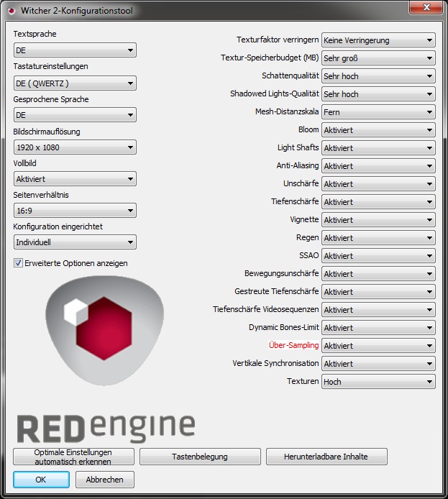Screen dimensions: 448x499
Task: Open Textur-Speicherbudget dropdown
Action: (378, 58)
